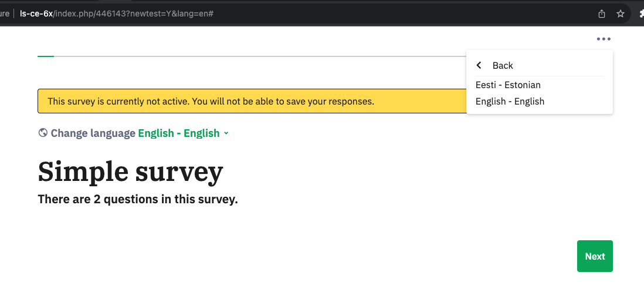Click the globe icon beside Change language
The height and width of the screenshot is (299, 644).
(x=43, y=133)
